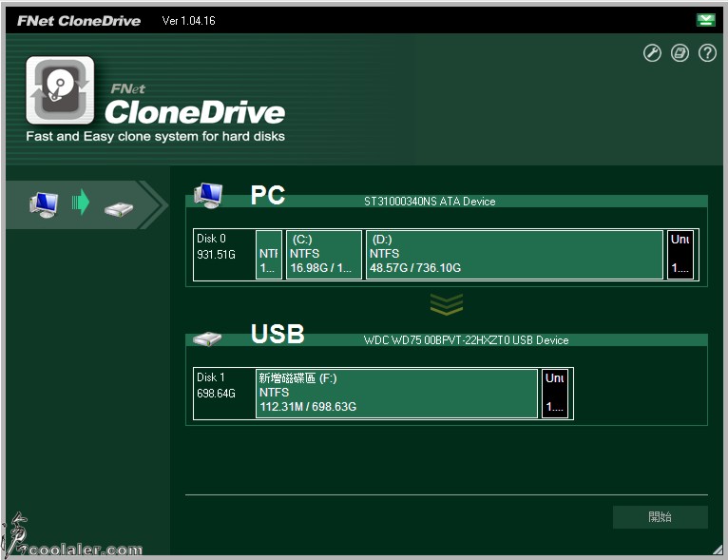Click the PC section computer icon

click(208, 196)
